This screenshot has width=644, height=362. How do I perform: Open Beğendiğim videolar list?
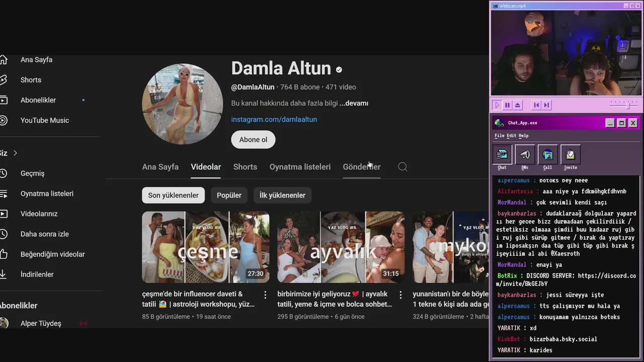point(52,254)
